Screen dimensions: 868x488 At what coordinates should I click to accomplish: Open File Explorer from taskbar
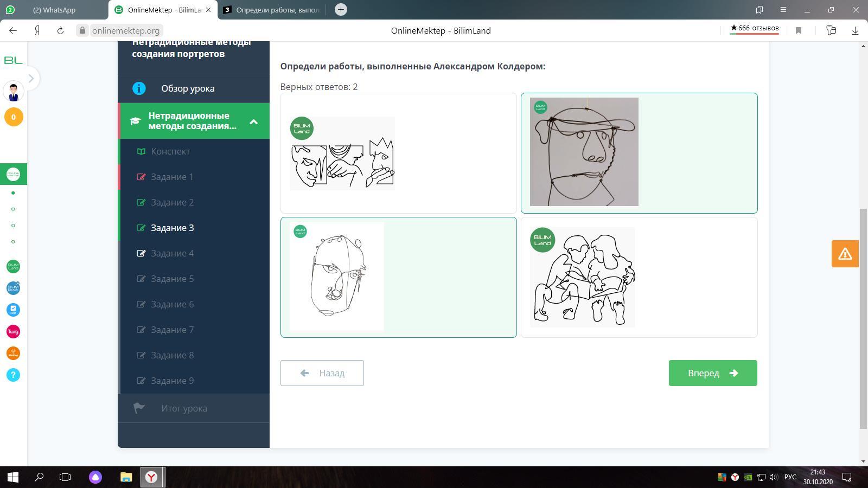[126, 477]
